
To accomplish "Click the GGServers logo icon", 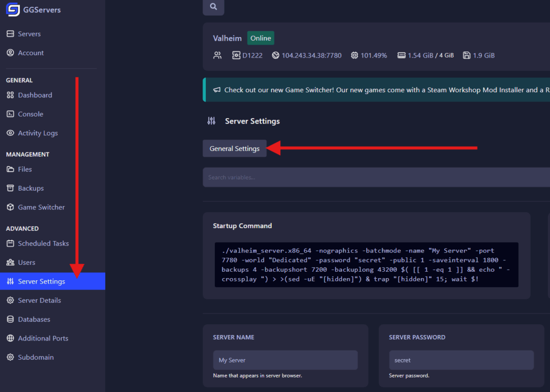I will coord(13,9).
